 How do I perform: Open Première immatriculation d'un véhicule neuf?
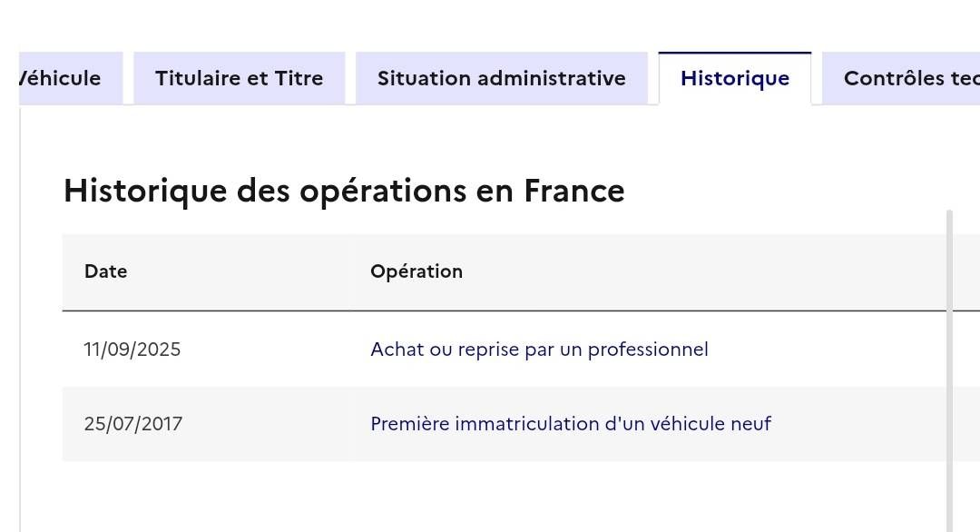pos(571,423)
